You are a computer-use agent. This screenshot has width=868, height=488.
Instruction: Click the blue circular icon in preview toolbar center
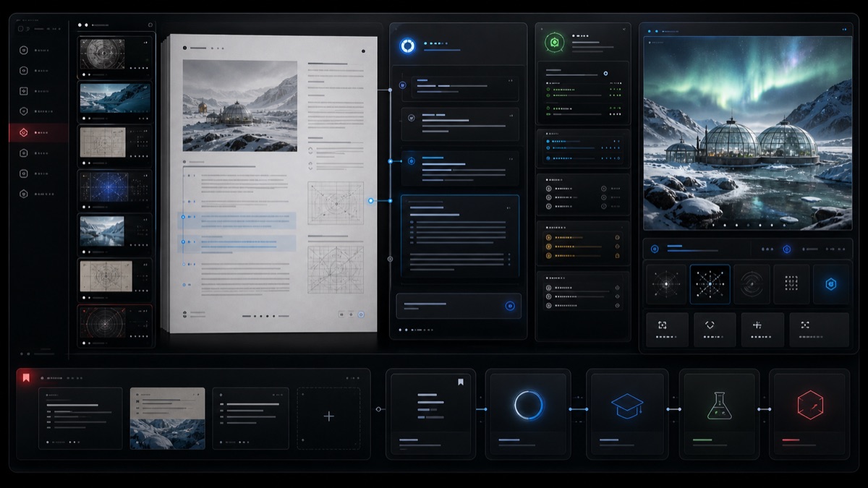[786, 249]
